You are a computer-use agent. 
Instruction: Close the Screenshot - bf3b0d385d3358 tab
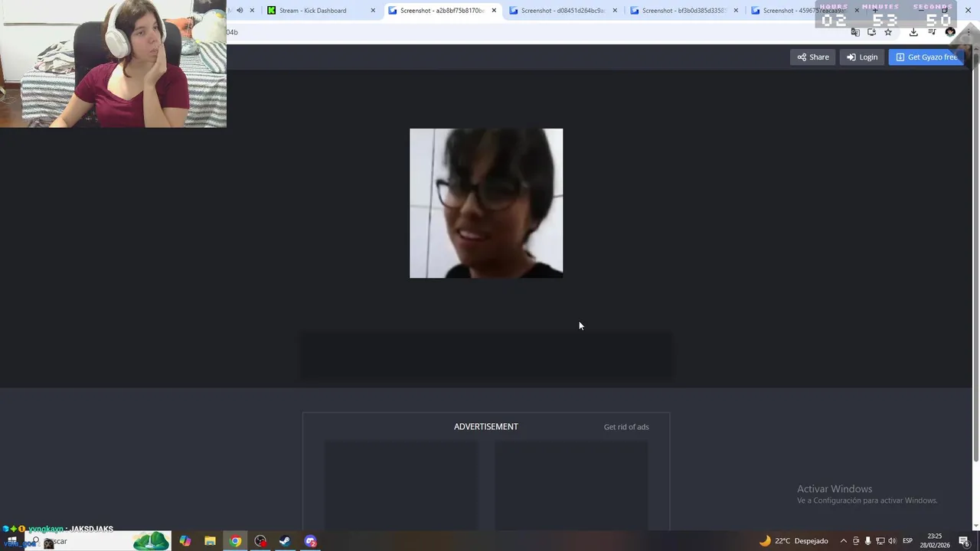point(736,11)
